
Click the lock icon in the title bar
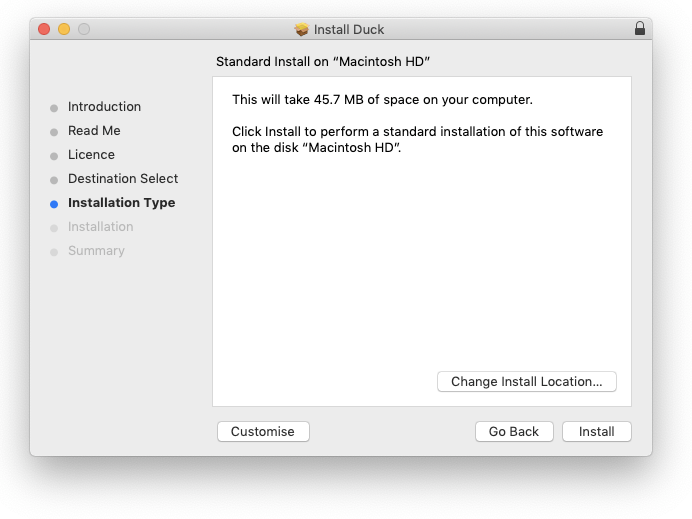tap(640, 29)
